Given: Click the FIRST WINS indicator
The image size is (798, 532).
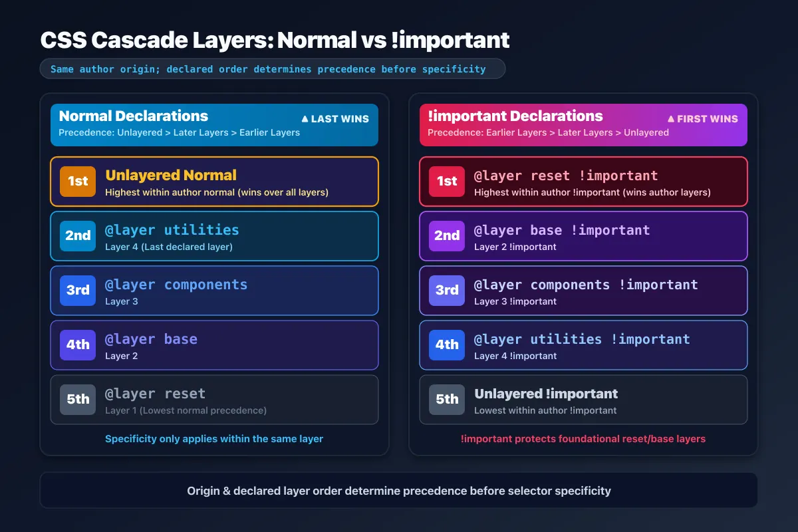Looking at the screenshot, I should (x=702, y=119).
